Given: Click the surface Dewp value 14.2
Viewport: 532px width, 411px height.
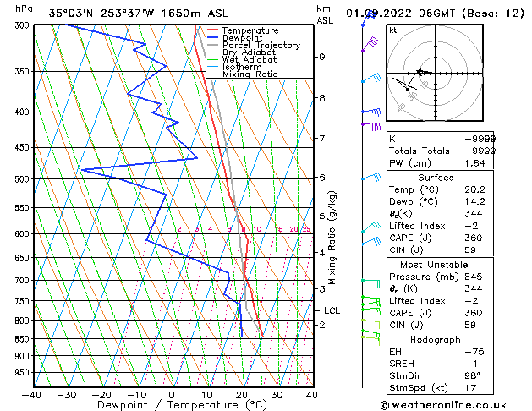Looking at the screenshot, I should pyautogui.click(x=475, y=202).
